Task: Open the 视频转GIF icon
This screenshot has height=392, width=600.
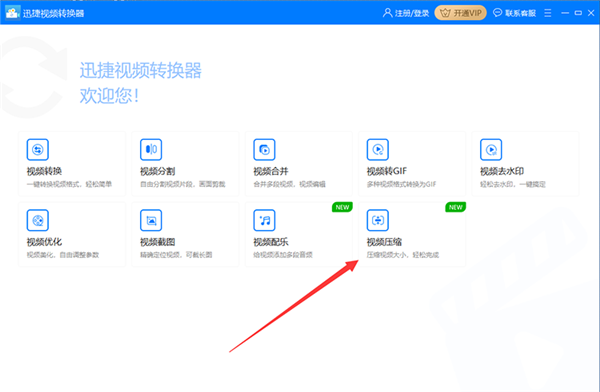Action: [x=378, y=149]
